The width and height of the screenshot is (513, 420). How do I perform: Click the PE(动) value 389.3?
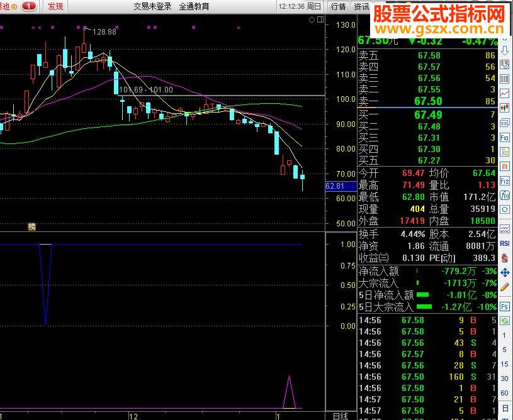[484, 258]
